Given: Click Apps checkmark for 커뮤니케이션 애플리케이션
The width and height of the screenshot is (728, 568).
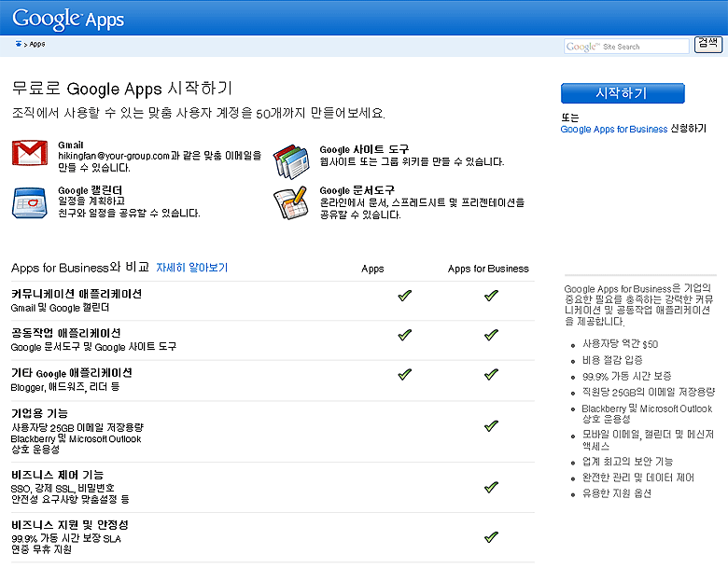Looking at the screenshot, I should pyautogui.click(x=405, y=296).
